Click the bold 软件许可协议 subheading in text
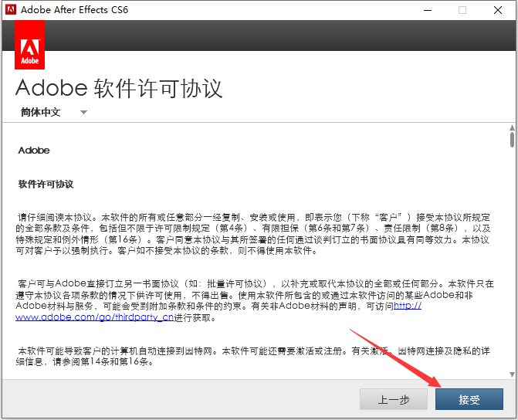 pos(46,184)
